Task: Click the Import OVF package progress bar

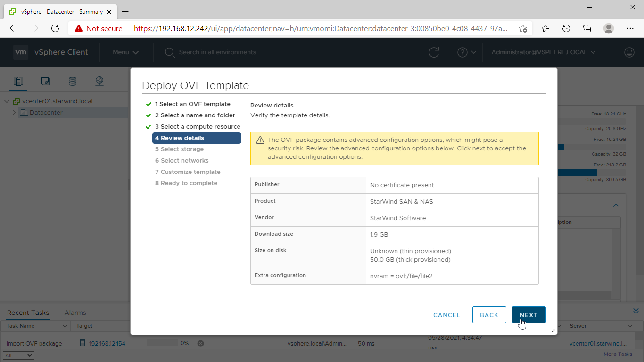Action: point(163,343)
